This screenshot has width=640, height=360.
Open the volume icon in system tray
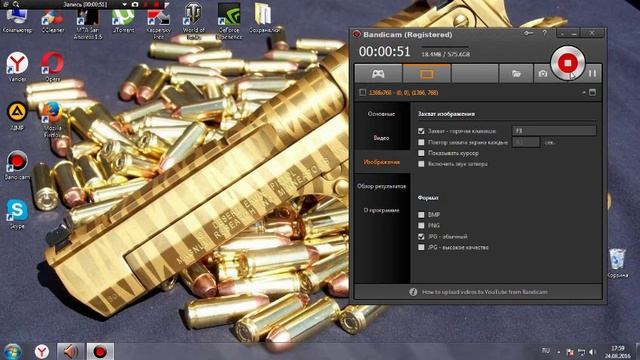pos(593,352)
